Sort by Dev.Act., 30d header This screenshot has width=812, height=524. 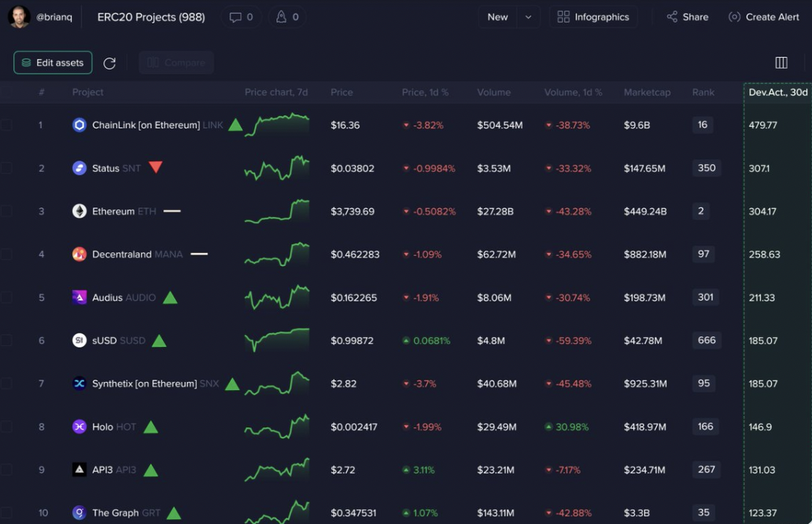(778, 92)
